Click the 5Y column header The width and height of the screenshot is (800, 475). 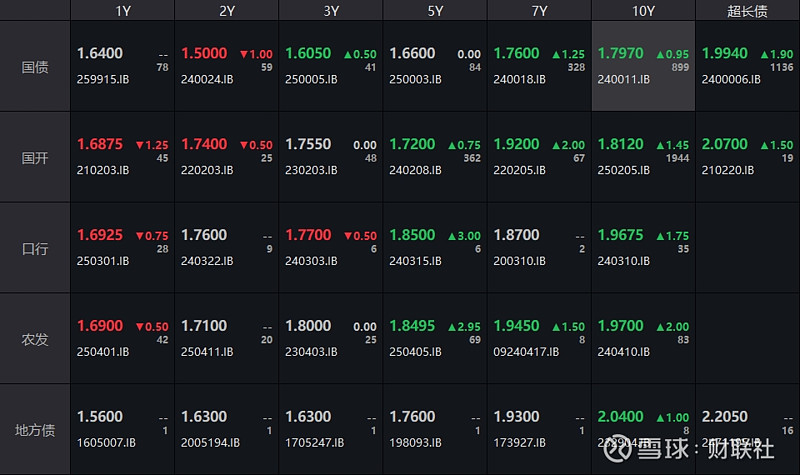tap(436, 11)
